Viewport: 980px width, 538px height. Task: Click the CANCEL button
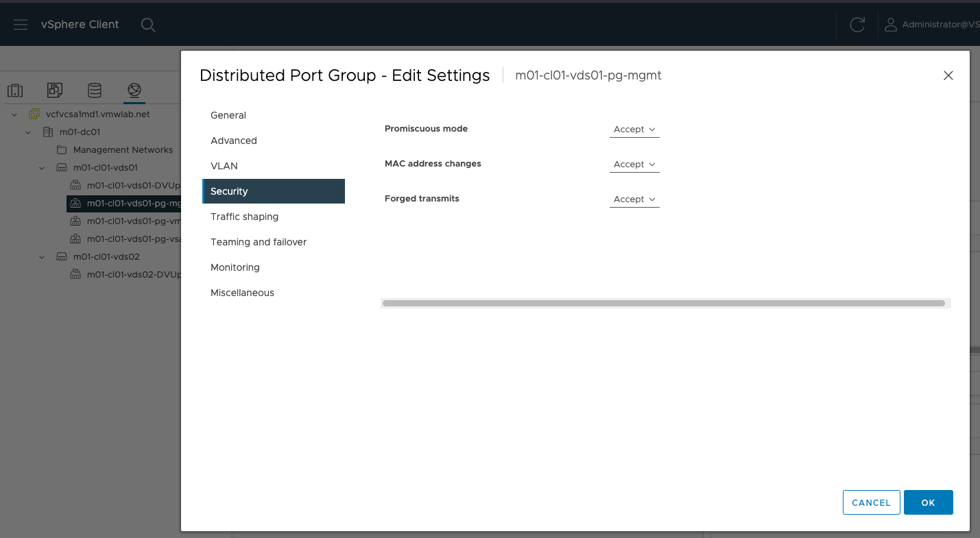[871, 502]
